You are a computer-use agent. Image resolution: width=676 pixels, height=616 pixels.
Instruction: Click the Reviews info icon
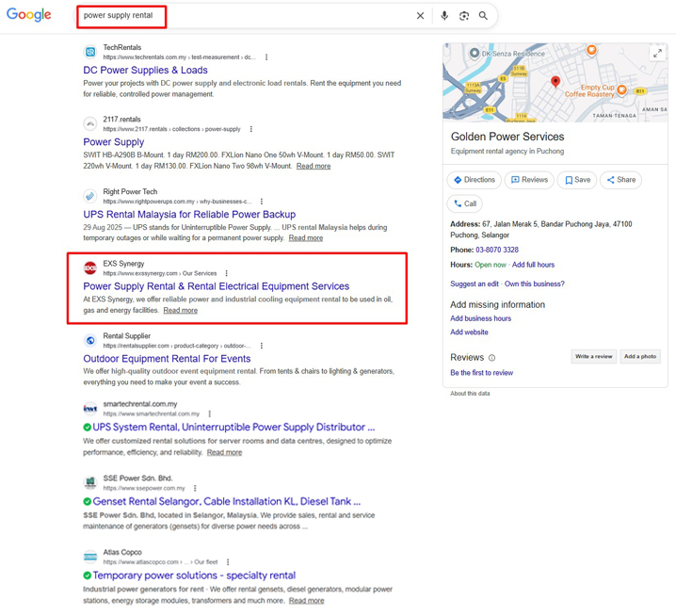pyautogui.click(x=491, y=358)
